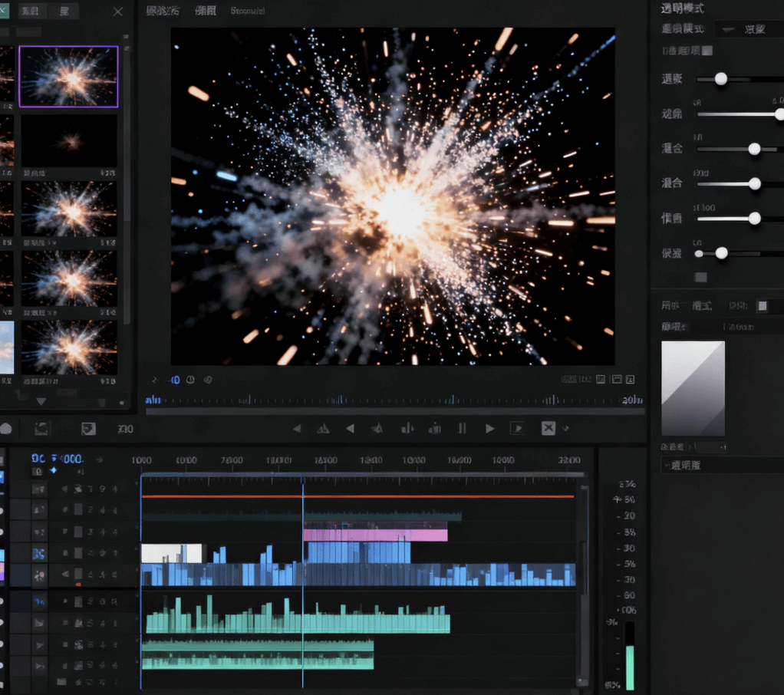
Task: Switch to the first tab above preview
Action: pos(163,12)
